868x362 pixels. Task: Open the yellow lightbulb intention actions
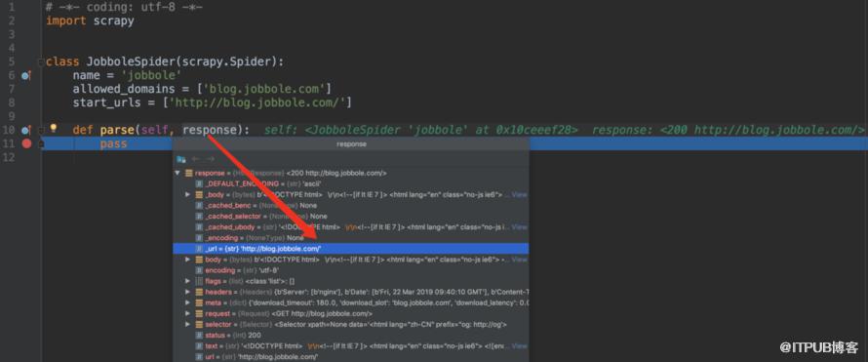pyautogui.click(x=53, y=129)
